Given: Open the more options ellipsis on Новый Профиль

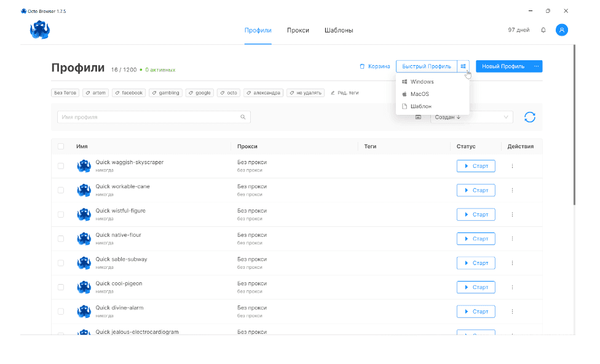Looking at the screenshot, I should [536, 66].
